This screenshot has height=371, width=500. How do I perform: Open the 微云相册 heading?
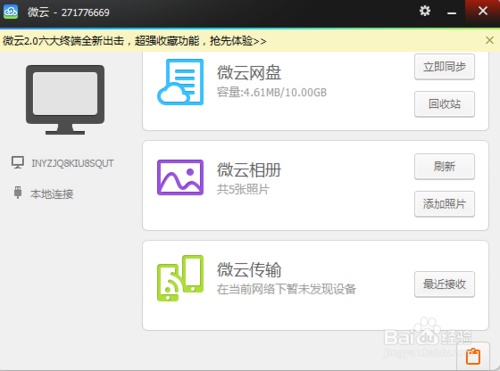click(249, 170)
